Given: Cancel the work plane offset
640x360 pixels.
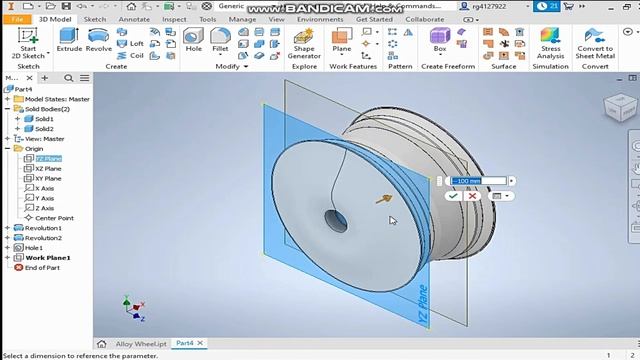Looking at the screenshot, I should pos(472,196).
